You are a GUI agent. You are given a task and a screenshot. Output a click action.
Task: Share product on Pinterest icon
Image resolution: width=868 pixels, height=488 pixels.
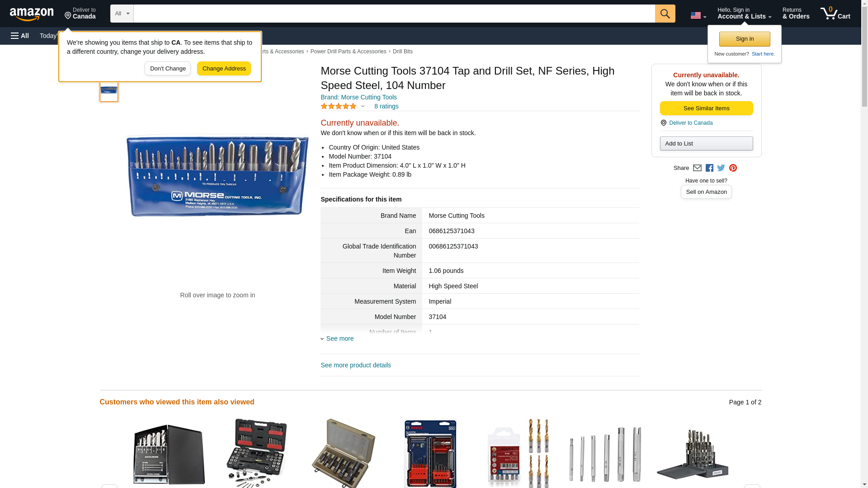[733, 168]
